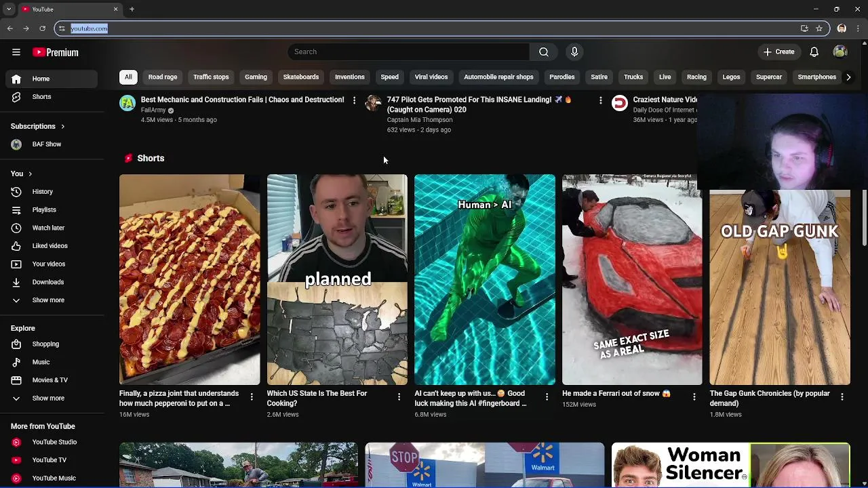Viewport: 868px width, 488px height.
Task: Open options for the FailArmy video
Action: click(354, 100)
